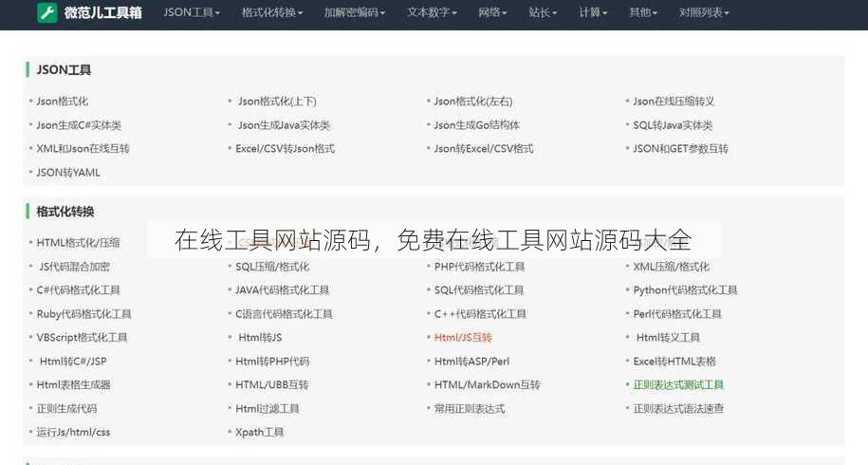Select Excel/CSV转Json格式 link
868x465 pixels.
coord(286,148)
